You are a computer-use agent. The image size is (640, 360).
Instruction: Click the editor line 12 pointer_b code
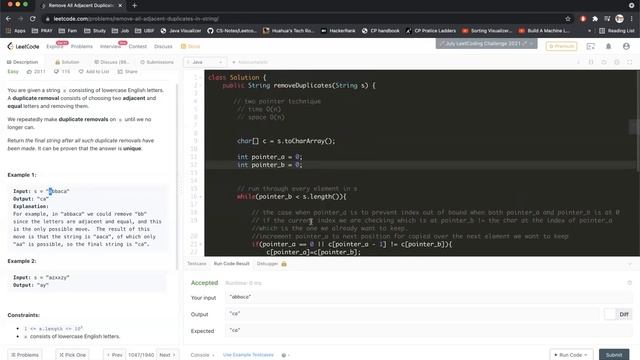coord(269,165)
